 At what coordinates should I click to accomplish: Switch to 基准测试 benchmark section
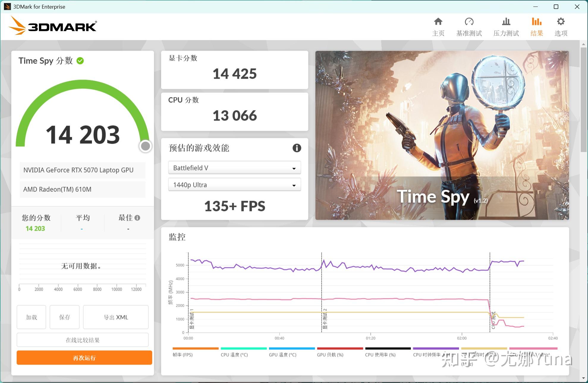click(x=469, y=26)
